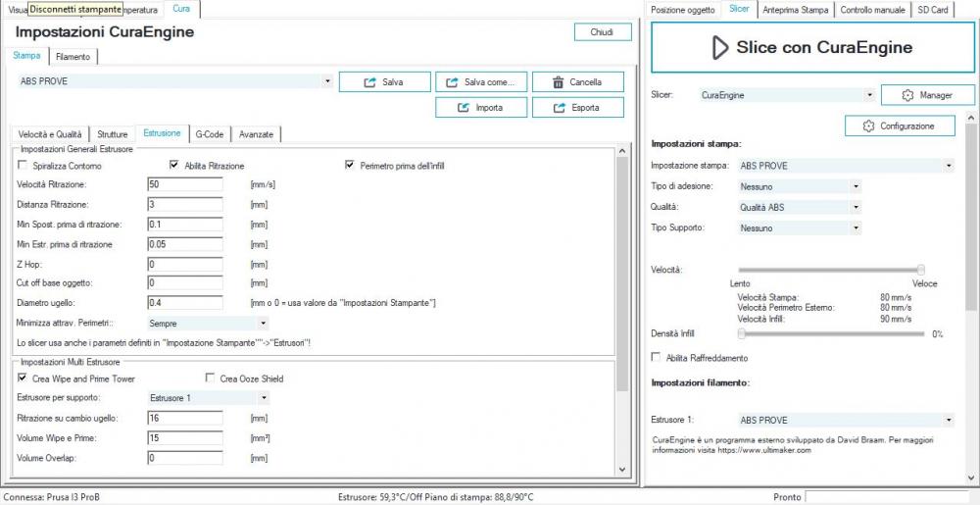The height and width of the screenshot is (505, 980).
Task: Uncheck Abilita Ritrazione option
Action: point(175,166)
